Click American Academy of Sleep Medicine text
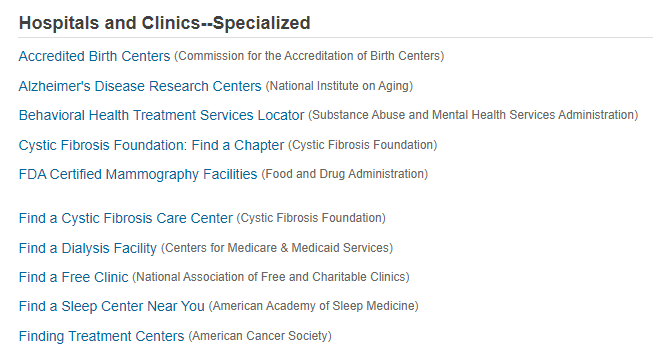This screenshot has width=653, height=362. point(314,307)
